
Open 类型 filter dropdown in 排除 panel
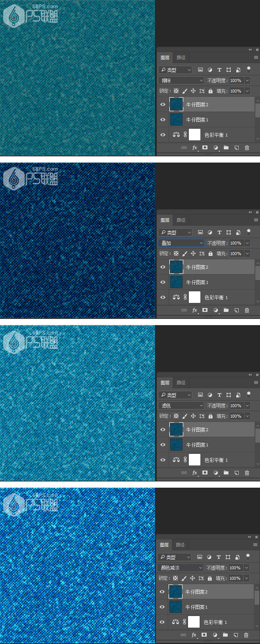176,70
